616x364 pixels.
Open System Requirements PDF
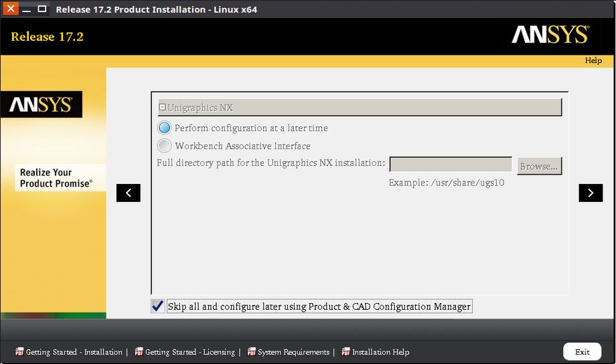tap(289, 352)
